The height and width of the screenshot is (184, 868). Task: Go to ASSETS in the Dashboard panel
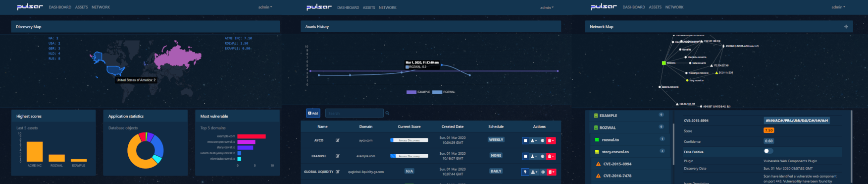tap(81, 7)
